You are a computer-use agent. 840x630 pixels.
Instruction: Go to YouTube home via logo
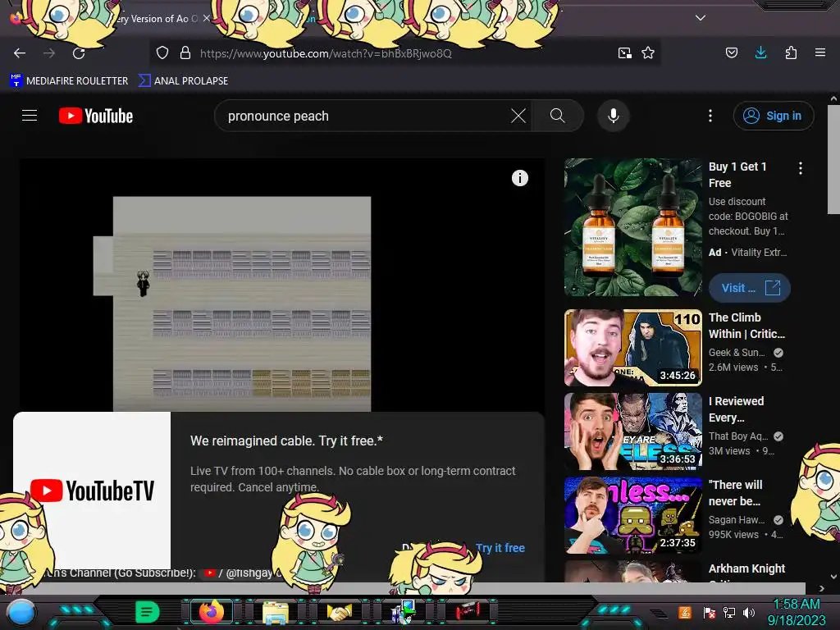[96, 116]
